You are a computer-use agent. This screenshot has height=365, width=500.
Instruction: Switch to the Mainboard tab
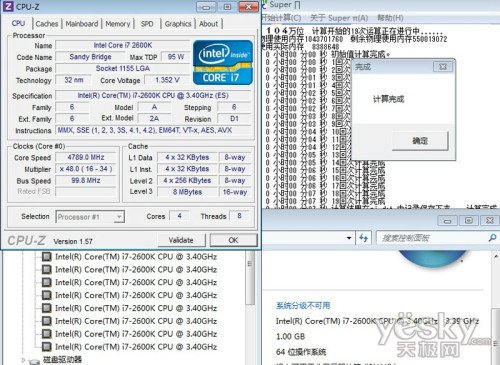click(x=82, y=24)
